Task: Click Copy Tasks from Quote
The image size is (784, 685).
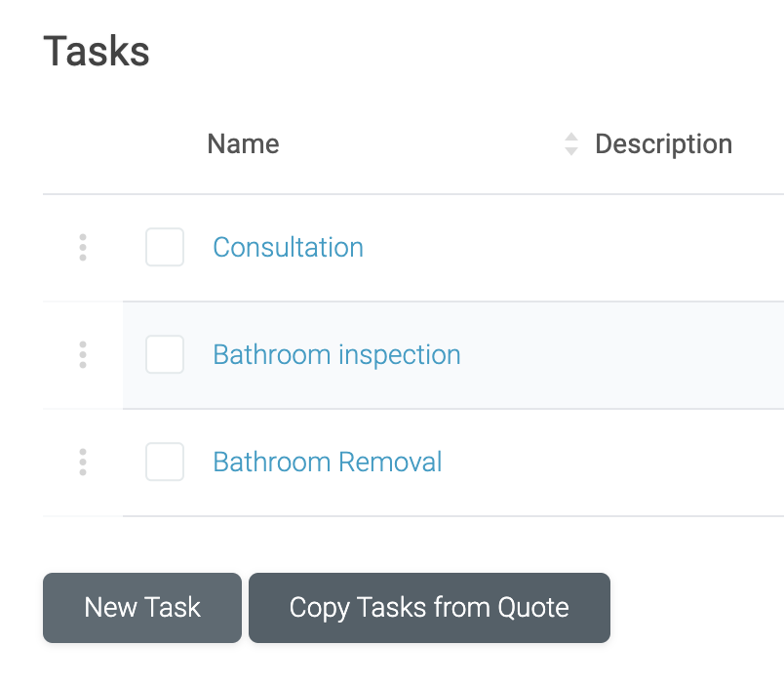Action: (429, 607)
